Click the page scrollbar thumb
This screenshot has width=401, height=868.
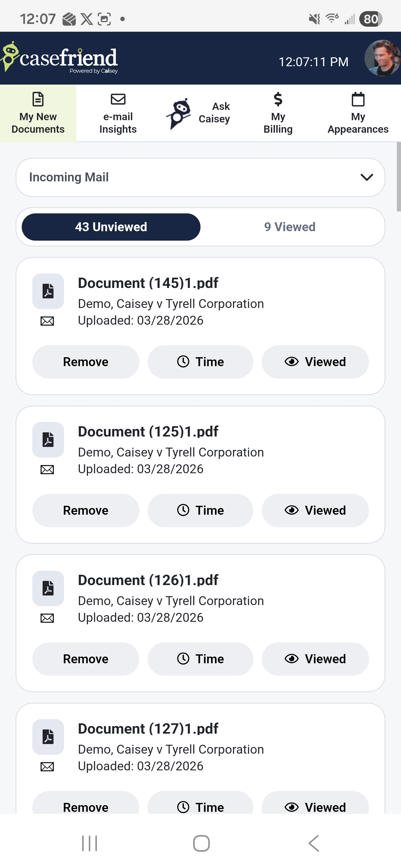pyautogui.click(x=399, y=177)
